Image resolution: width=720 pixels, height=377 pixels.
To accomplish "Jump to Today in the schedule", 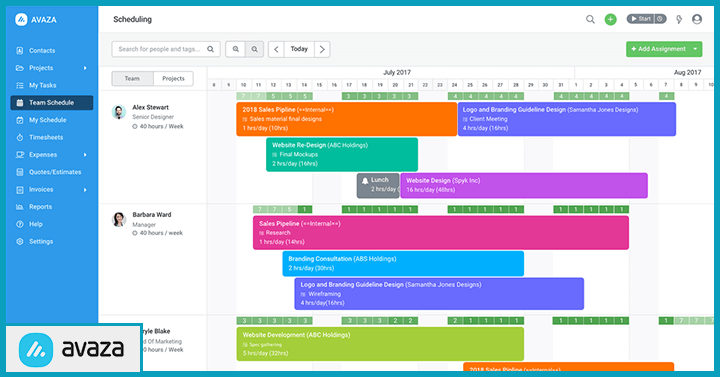I will [x=299, y=49].
